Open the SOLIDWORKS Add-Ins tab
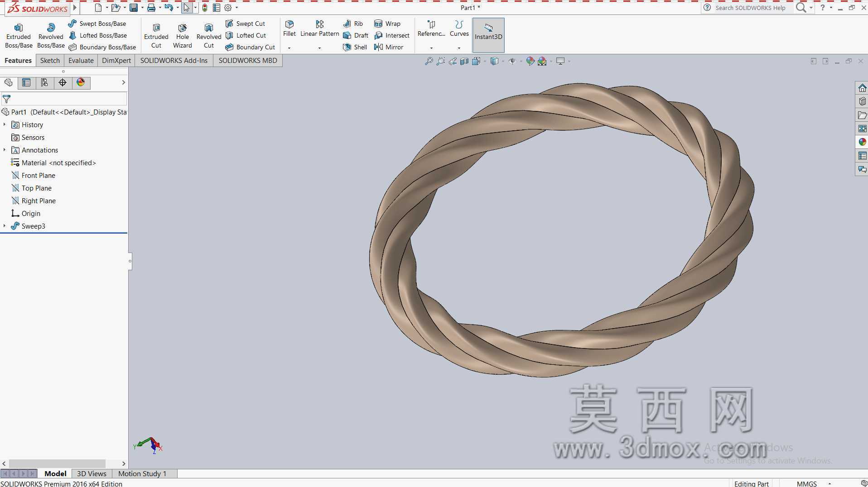The image size is (868, 487). [x=174, y=61]
